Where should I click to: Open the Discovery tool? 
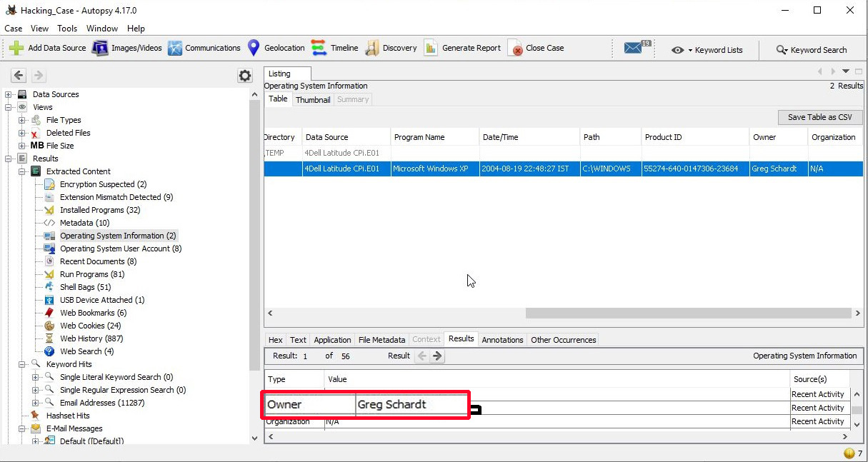(391, 48)
